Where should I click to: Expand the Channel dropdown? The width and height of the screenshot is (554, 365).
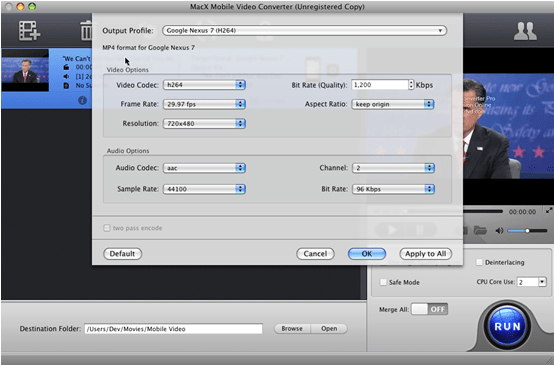pyautogui.click(x=393, y=168)
